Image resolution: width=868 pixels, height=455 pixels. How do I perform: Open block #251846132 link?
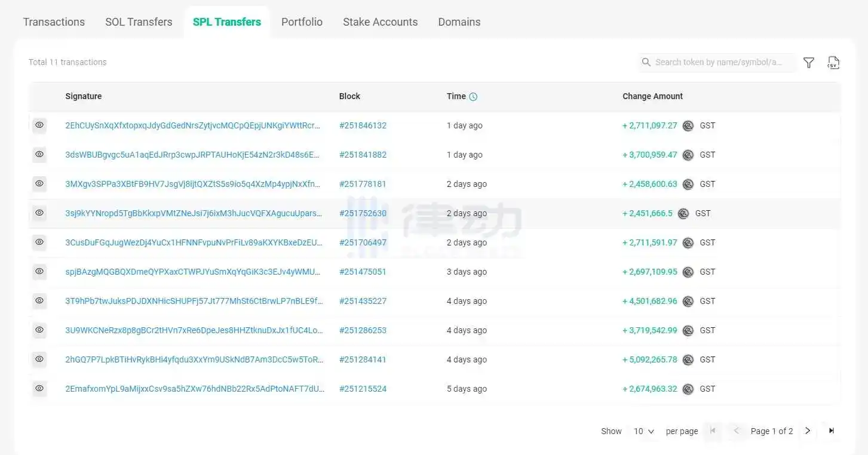(x=363, y=126)
